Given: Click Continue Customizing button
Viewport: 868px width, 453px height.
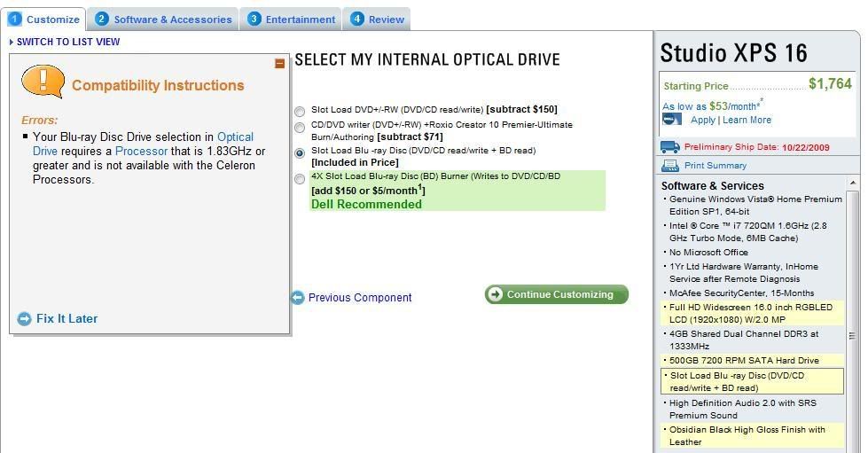Looking at the screenshot, I should pos(556,294).
